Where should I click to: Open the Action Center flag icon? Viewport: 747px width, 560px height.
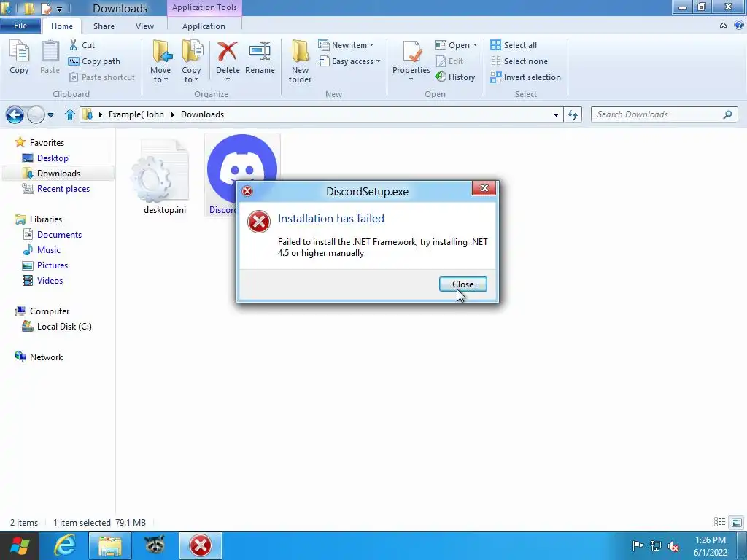point(637,545)
